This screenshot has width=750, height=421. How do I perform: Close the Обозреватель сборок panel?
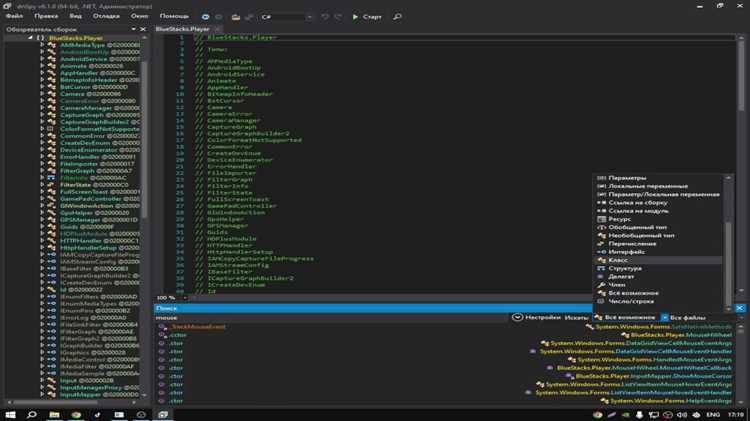coord(143,29)
